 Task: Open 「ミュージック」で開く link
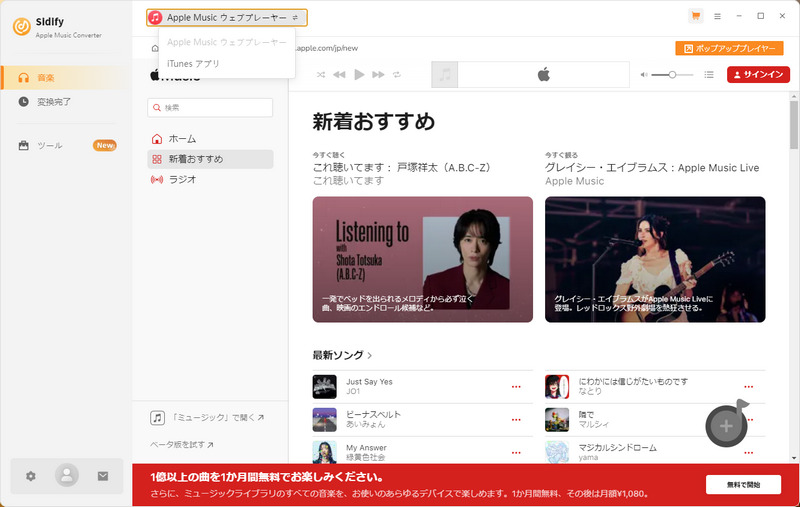click(x=207, y=418)
